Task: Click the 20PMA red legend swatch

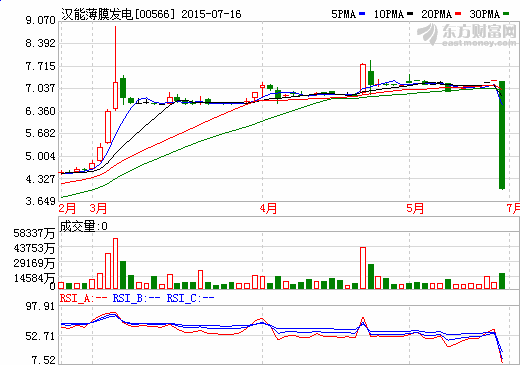Action: pyautogui.click(x=458, y=14)
